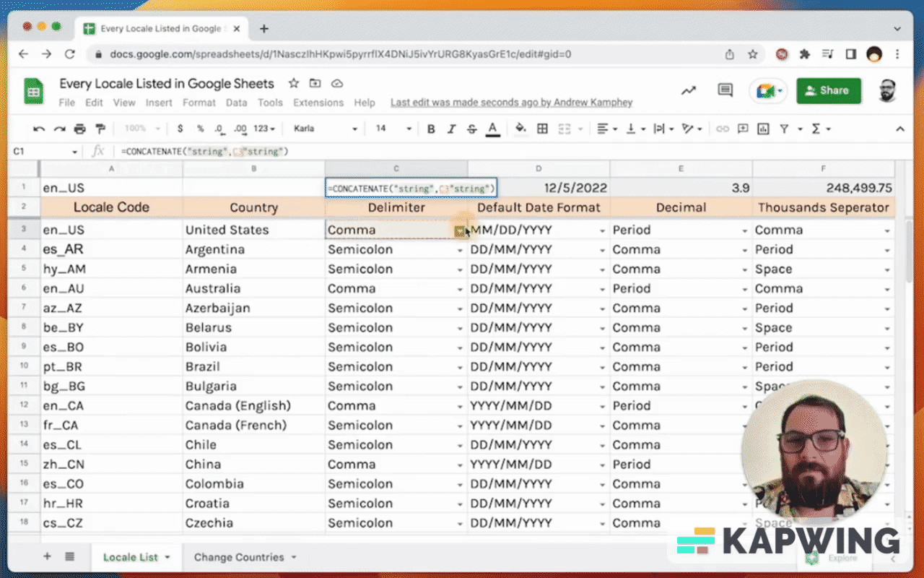The image size is (924, 578).
Task: Open the Data menu
Action: (236, 103)
